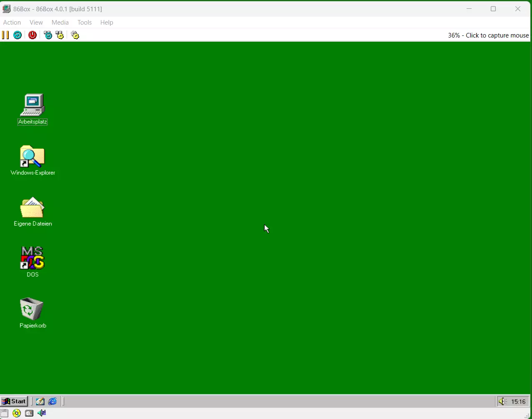The image size is (532, 419).
Task: Select the MS-DOS shortcut icon
Action: 32,258
